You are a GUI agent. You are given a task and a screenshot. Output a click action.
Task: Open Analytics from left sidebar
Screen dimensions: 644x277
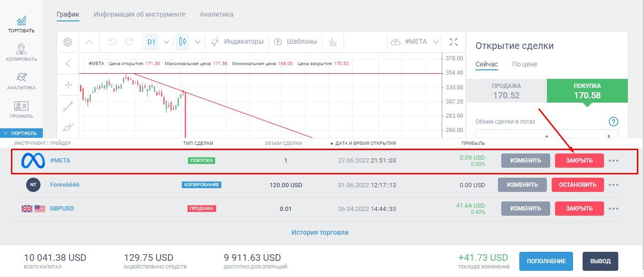21,81
